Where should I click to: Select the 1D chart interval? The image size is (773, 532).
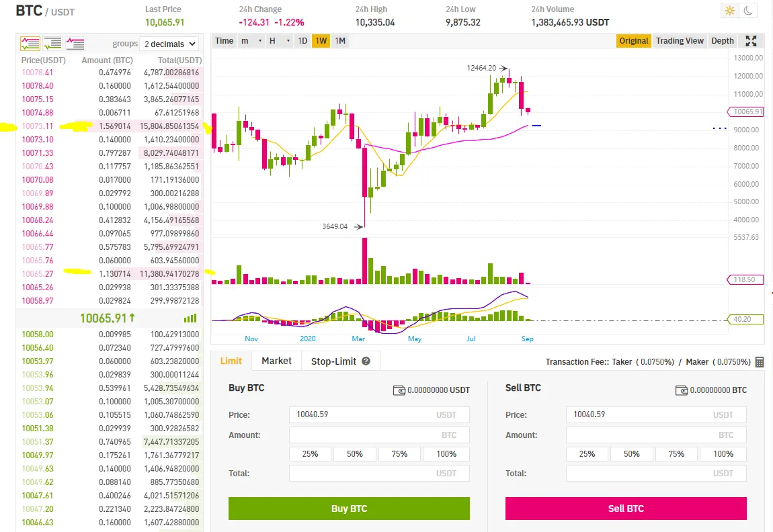[x=302, y=41]
